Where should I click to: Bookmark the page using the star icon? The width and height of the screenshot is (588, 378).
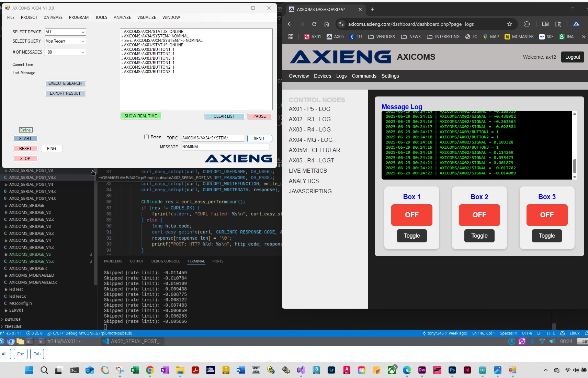point(510,24)
